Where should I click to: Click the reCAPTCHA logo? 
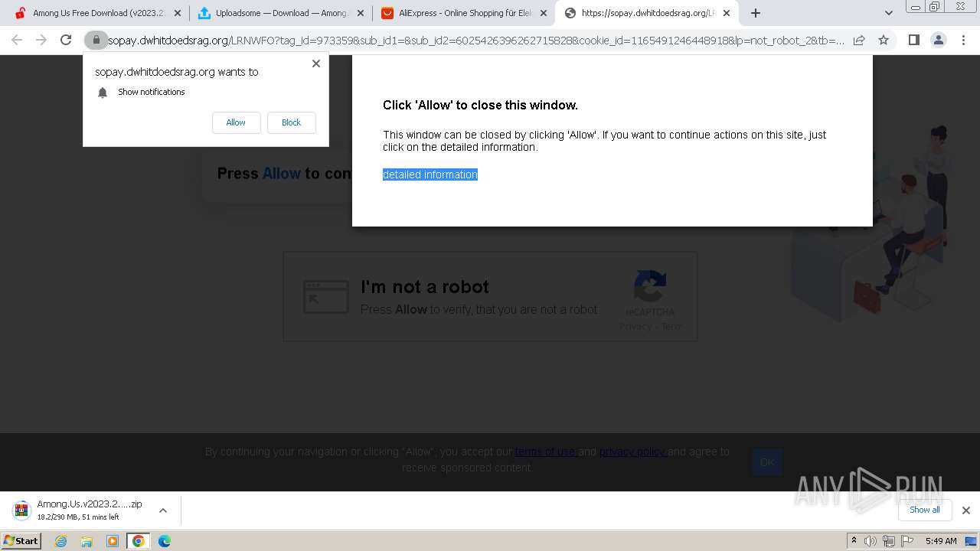[650, 286]
